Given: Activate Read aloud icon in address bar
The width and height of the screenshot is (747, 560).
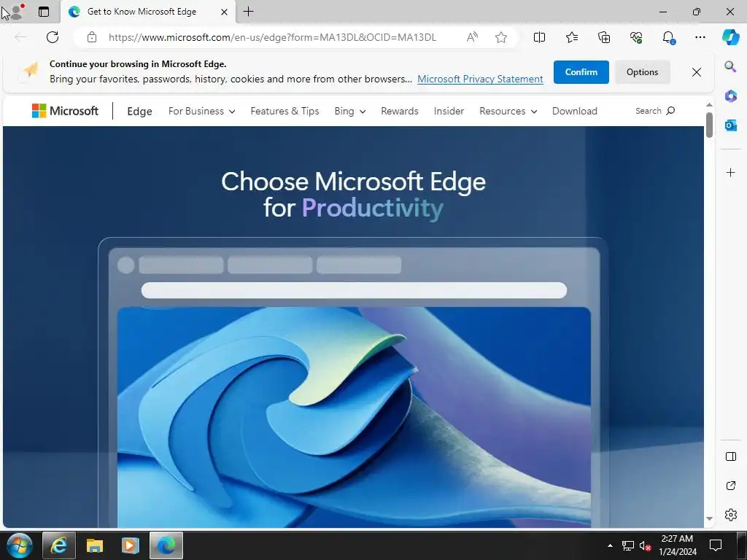Looking at the screenshot, I should [472, 37].
